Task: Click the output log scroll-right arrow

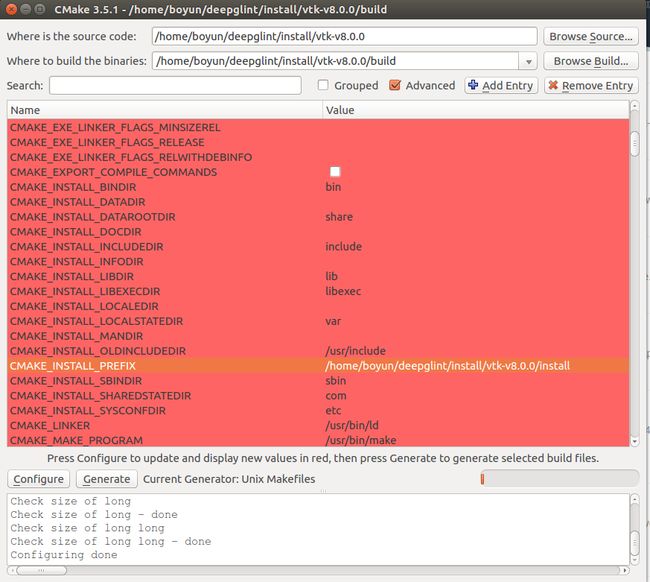Action: coord(625,571)
